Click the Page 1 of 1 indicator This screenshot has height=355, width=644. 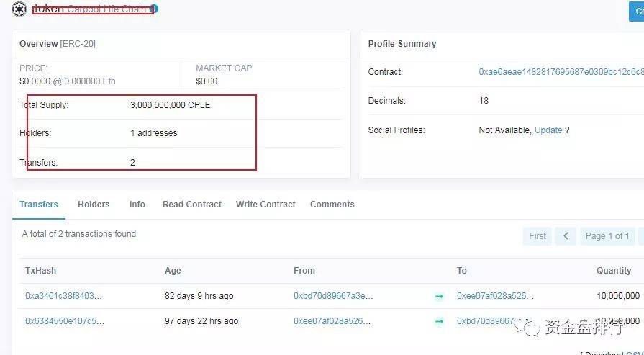pyautogui.click(x=607, y=235)
